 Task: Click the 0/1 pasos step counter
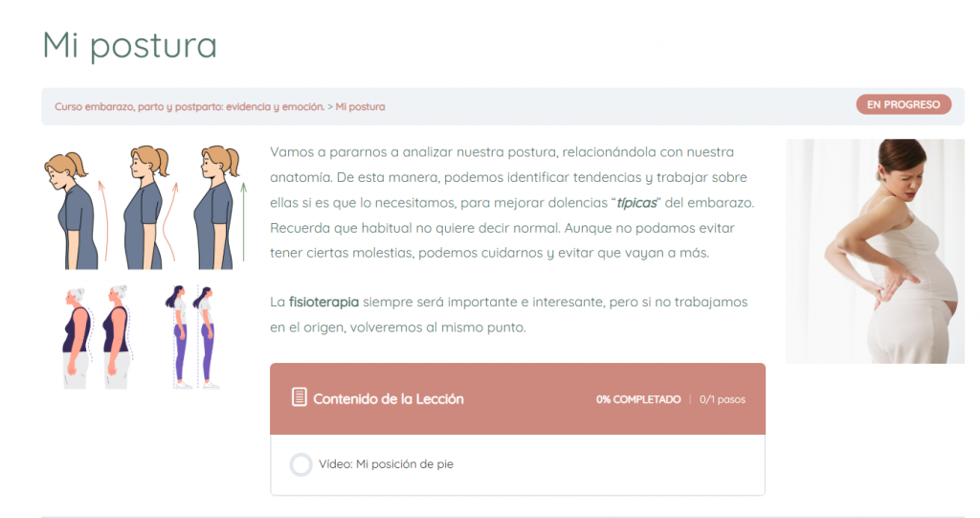(723, 399)
